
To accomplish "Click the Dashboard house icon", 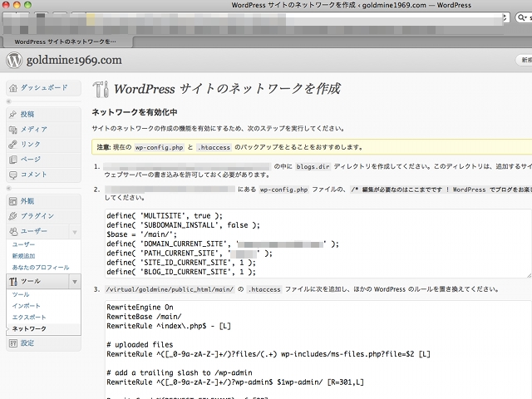I will tap(13, 88).
